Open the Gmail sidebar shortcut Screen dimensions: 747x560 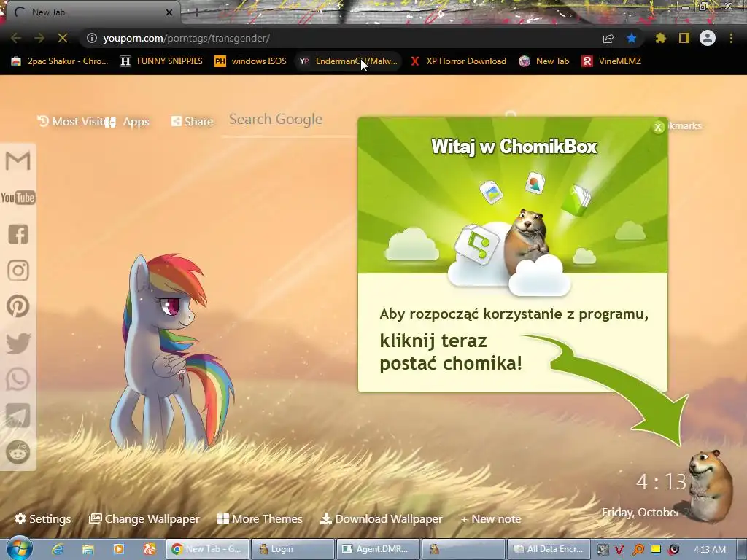click(18, 161)
